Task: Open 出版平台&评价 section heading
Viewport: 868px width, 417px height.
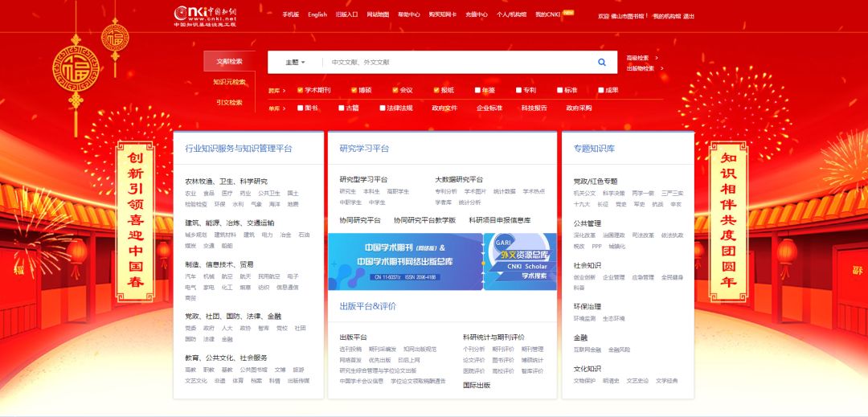Action: coord(367,306)
